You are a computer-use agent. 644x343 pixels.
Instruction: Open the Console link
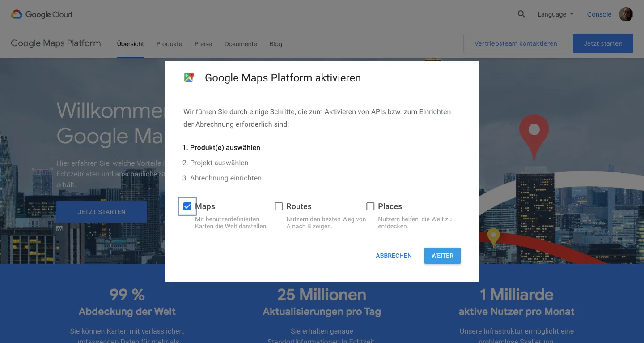(x=599, y=14)
